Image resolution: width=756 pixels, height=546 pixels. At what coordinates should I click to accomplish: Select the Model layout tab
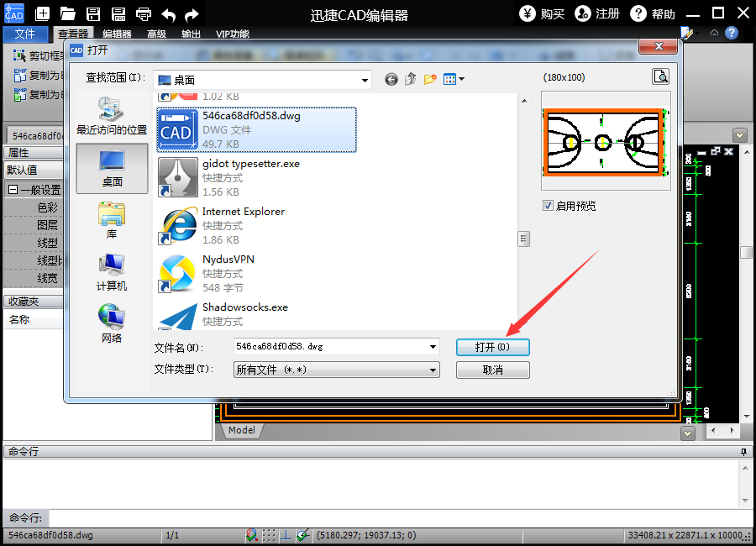[242, 430]
